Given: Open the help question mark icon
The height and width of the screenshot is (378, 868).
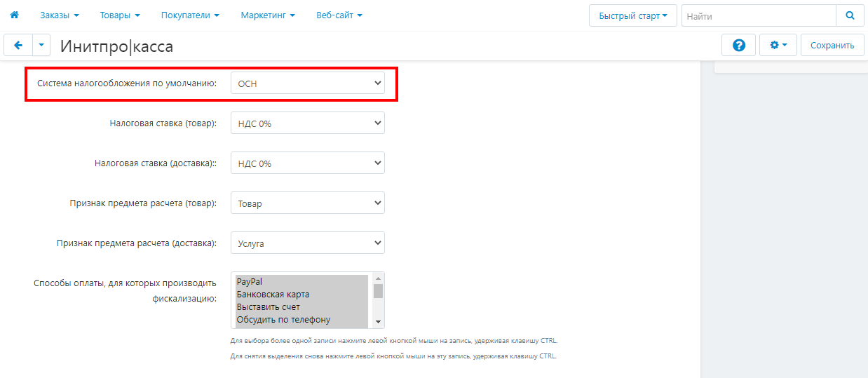Looking at the screenshot, I should tap(738, 45).
